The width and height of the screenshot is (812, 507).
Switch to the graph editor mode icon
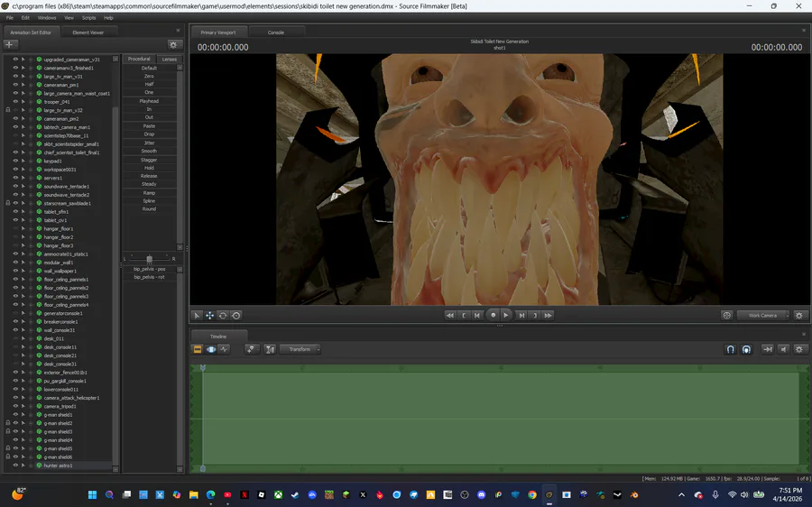[x=224, y=349]
